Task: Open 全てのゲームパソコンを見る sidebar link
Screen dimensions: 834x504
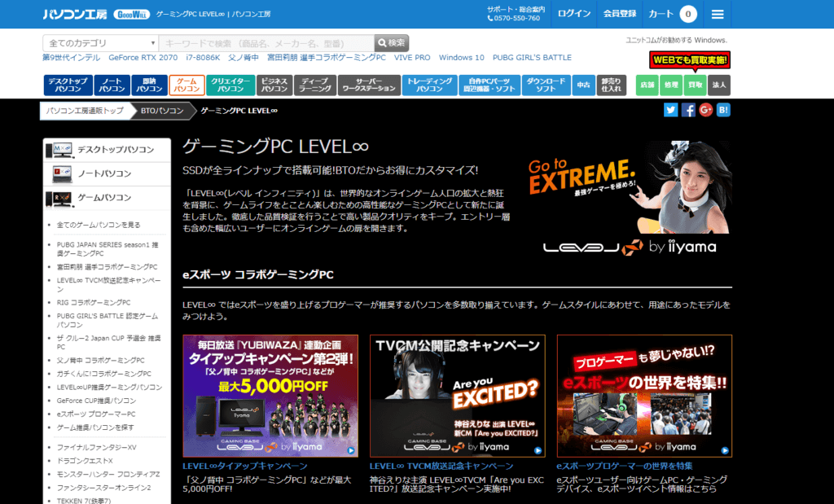Action: pos(99,225)
